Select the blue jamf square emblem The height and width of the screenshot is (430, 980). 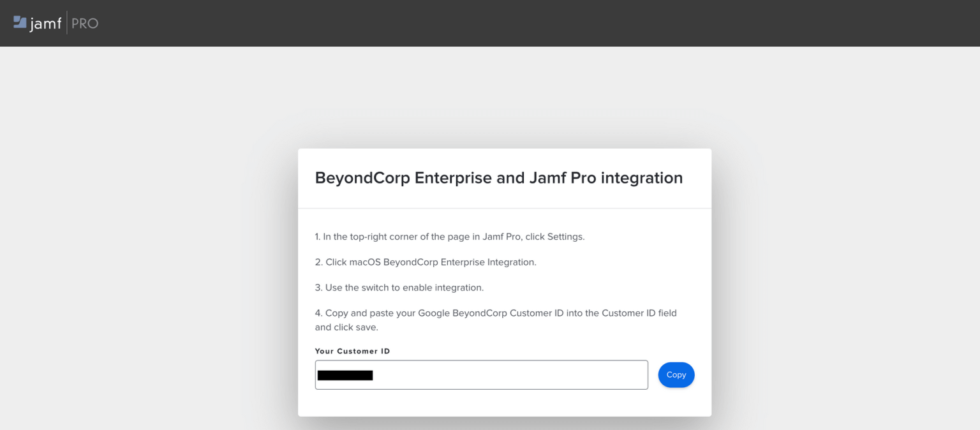pyautogui.click(x=21, y=22)
